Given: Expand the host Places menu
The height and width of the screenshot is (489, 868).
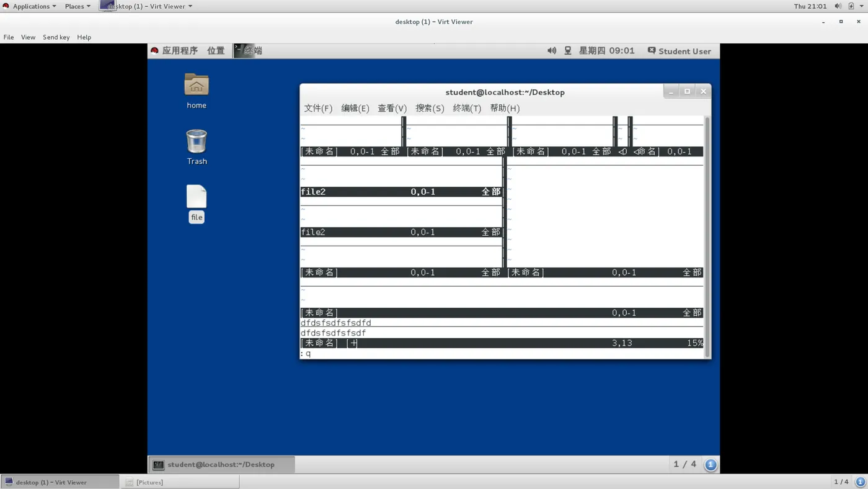Looking at the screenshot, I should point(77,6).
